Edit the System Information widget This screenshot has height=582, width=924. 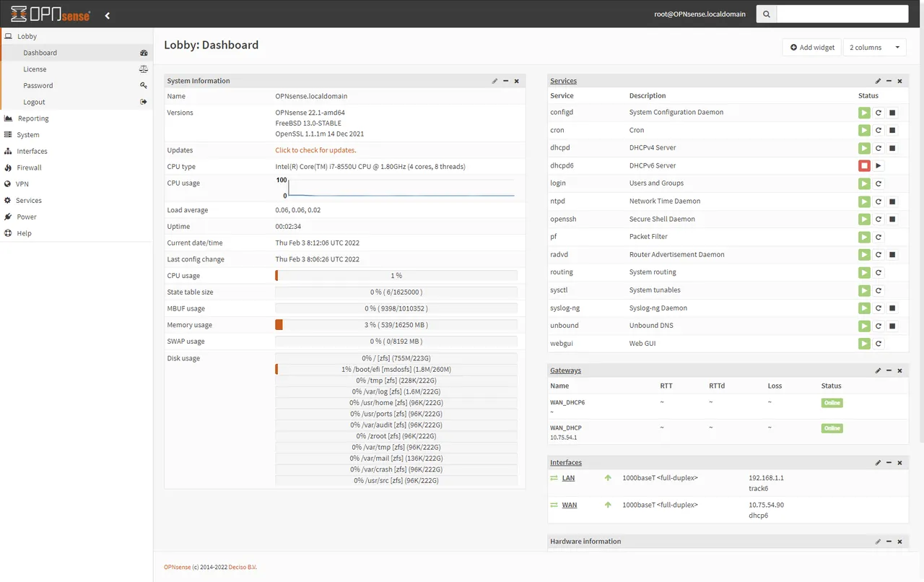(494, 81)
